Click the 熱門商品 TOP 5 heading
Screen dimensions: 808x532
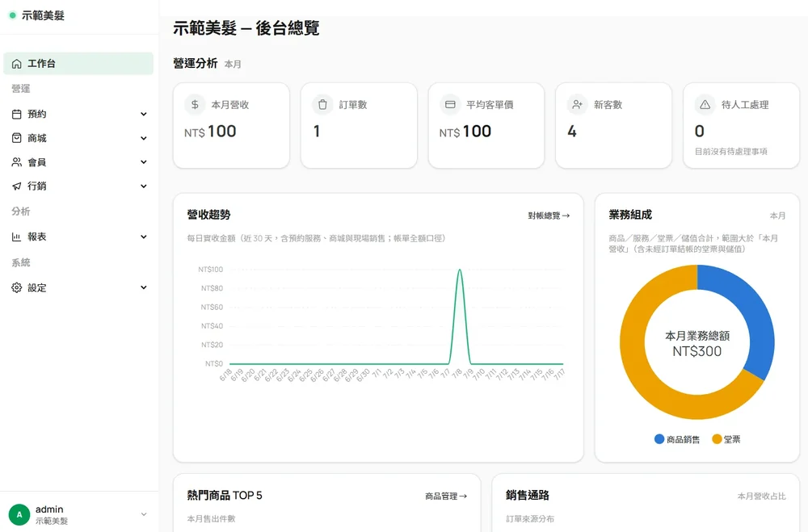pos(225,496)
